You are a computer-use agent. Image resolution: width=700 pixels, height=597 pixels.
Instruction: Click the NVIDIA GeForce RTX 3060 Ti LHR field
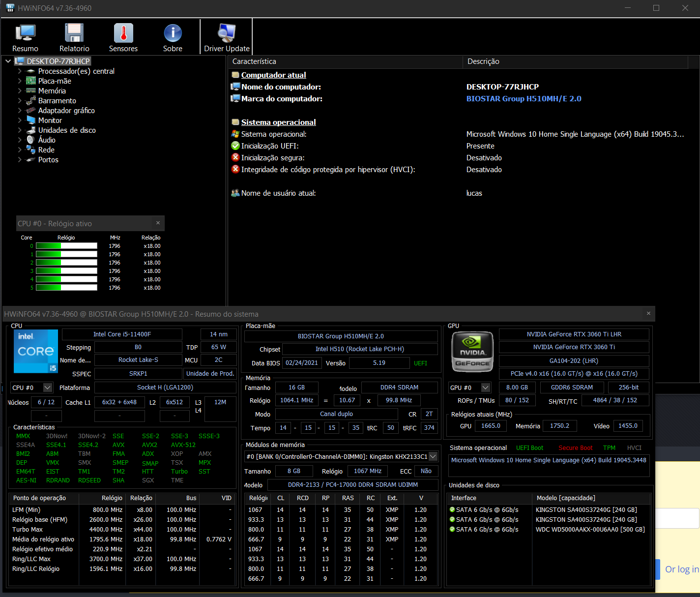[574, 334]
